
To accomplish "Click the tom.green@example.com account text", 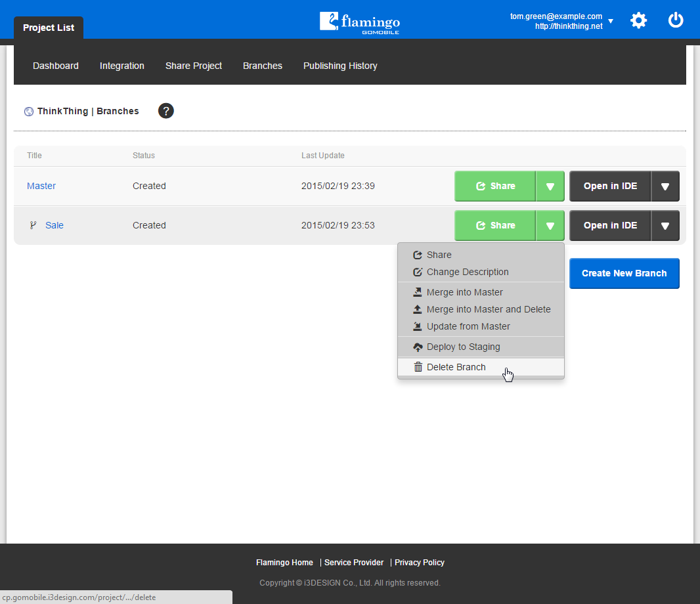I will [x=556, y=16].
